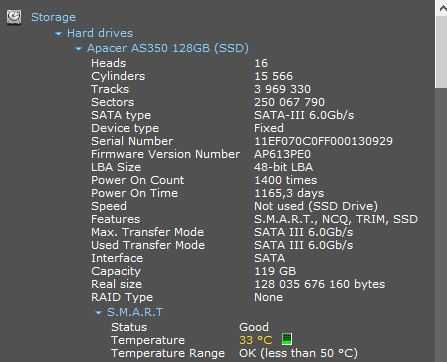The height and width of the screenshot is (362, 447).
Task: Select the Device type label
Action: coord(125,128)
